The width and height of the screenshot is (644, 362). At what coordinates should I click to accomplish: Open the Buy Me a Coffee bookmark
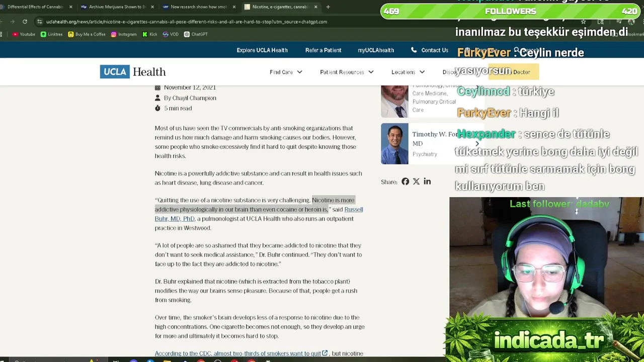(87, 34)
